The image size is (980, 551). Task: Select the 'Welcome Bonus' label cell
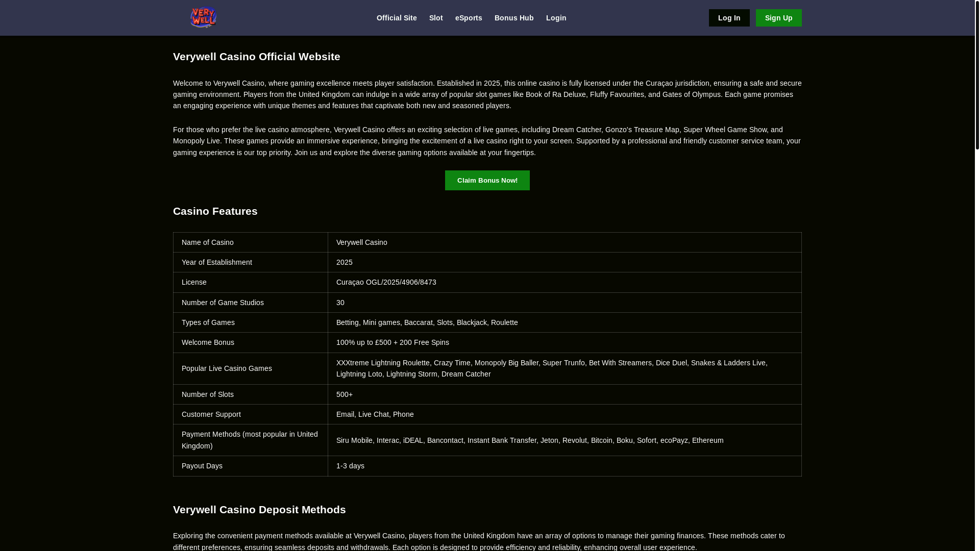point(250,342)
